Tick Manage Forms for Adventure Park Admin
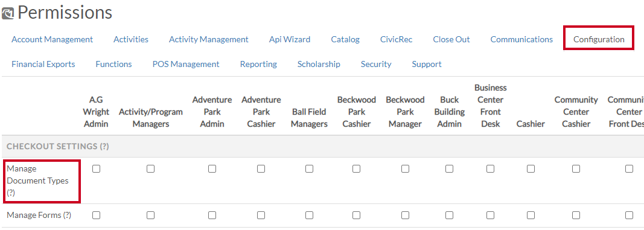 pos(212,216)
